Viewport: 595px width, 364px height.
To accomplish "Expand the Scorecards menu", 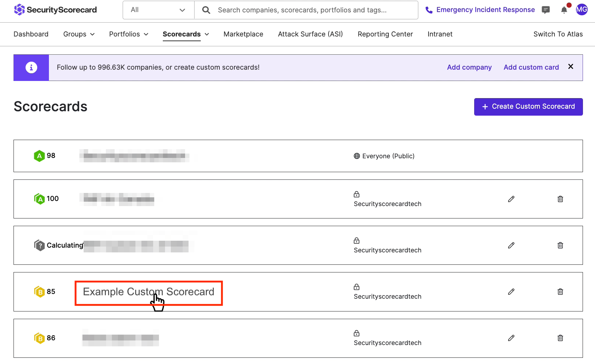I will point(186,34).
